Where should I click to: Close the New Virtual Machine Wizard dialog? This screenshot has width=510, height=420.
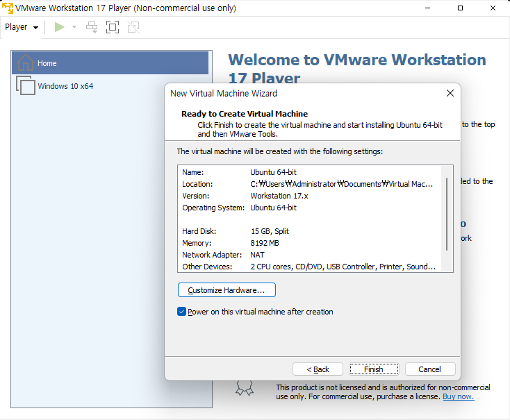pyautogui.click(x=450, y=93)
